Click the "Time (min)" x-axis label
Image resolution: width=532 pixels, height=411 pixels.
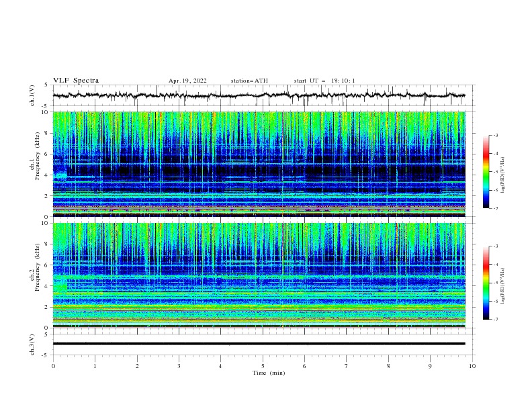coord(269,373)
